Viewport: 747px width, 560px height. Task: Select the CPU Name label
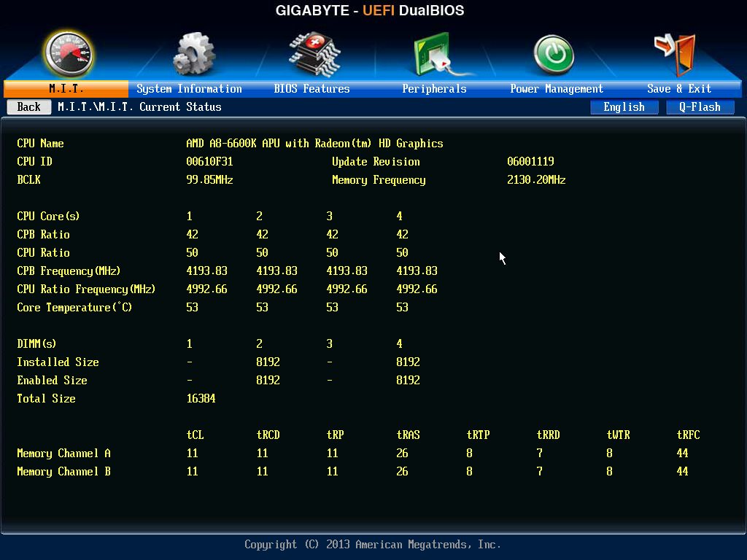[x=41, y=144]
